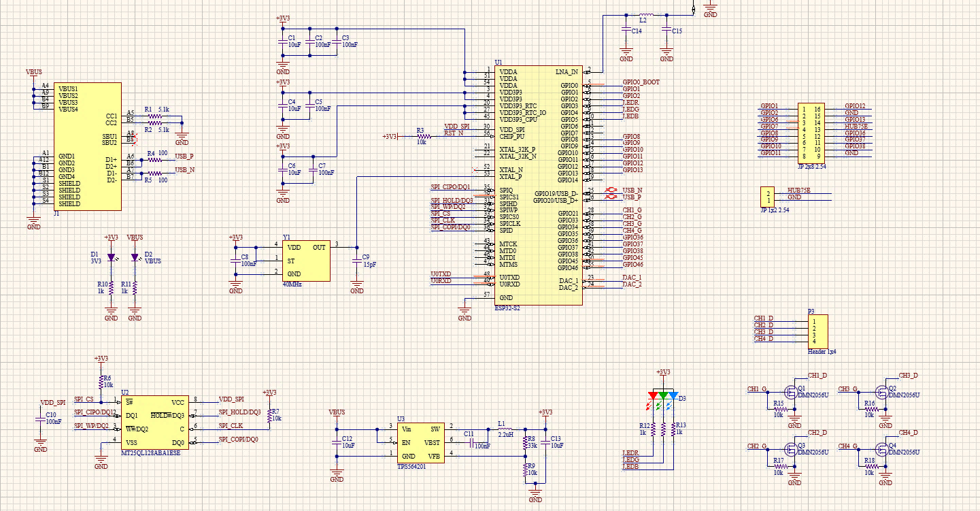
Task: Select the red LED in D3
Action: coord(654,396)
